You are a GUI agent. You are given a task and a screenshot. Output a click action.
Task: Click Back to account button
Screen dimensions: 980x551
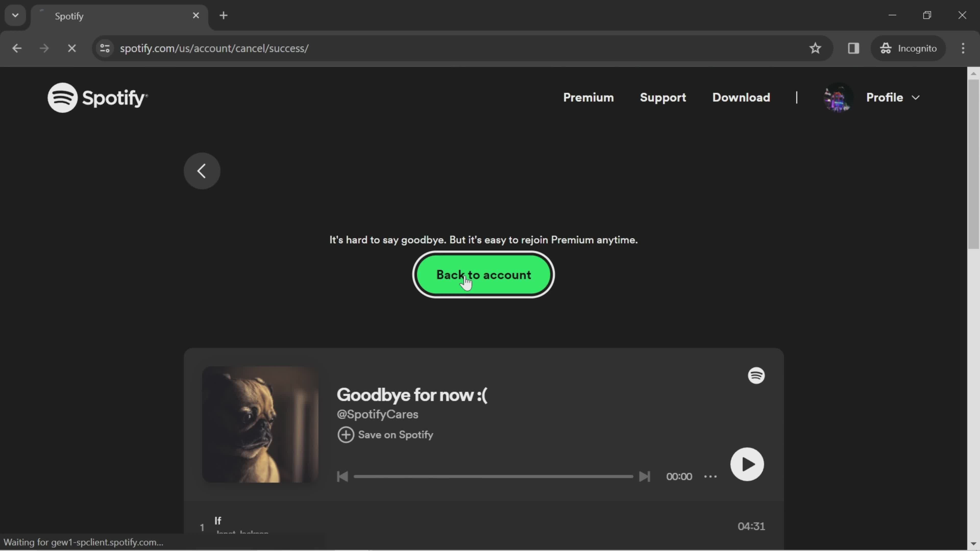coord(483,274)
